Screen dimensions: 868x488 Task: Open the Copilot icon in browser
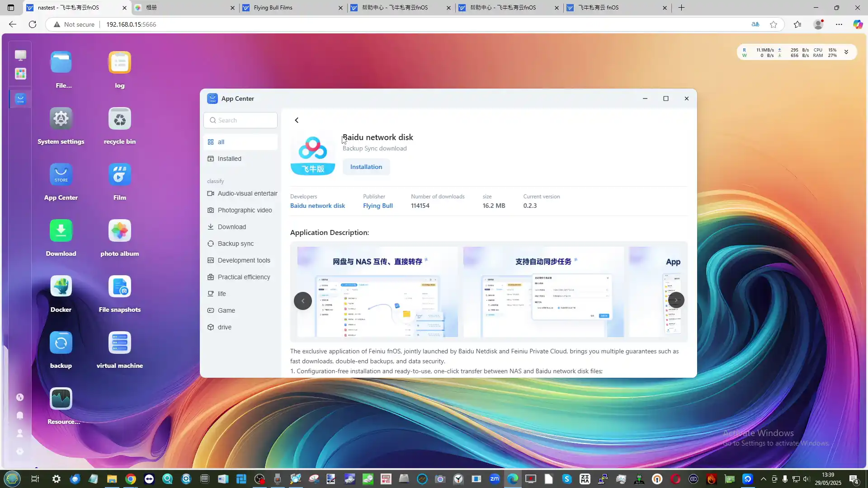pyautogui.click(x=858, y=24)
